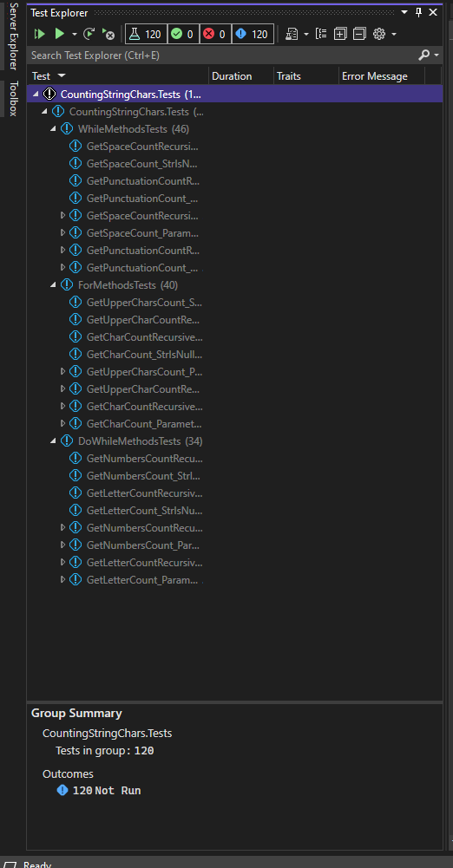Select the GetUpperCharsCount_S... test
The height and width of the screenshot is (868, 453).
145,303
